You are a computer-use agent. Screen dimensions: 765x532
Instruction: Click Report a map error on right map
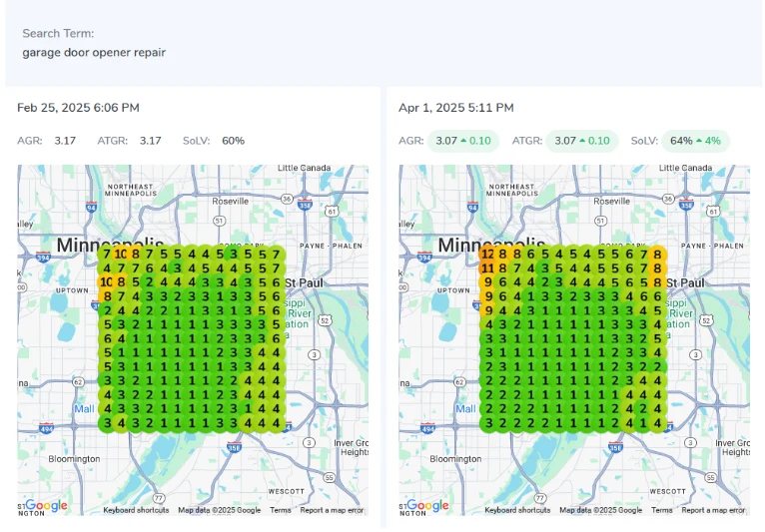[713, 510]
